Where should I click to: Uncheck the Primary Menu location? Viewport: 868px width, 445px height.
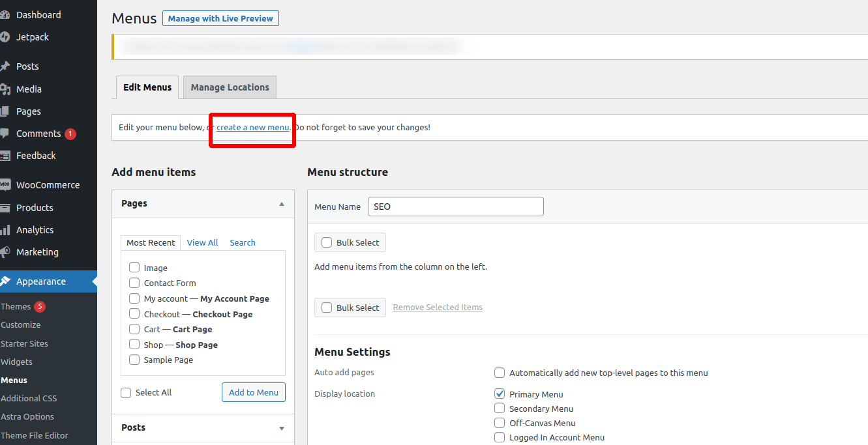(500, 394)
